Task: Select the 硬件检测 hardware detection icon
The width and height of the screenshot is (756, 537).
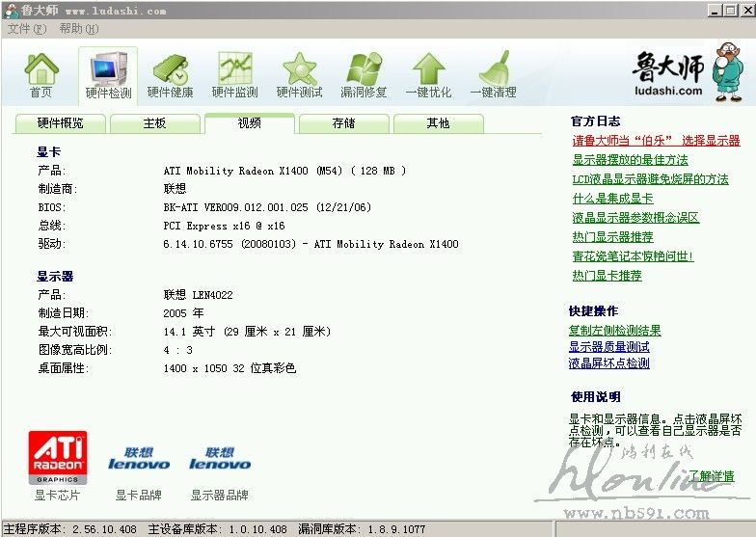Action: 108,70
